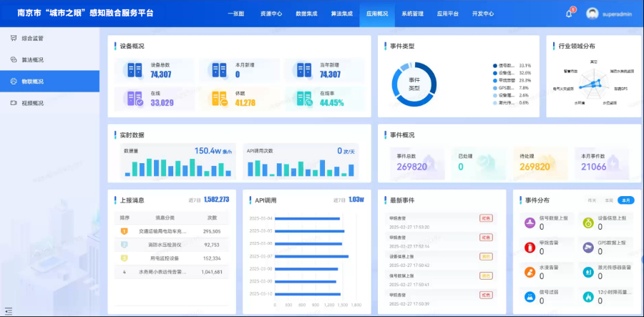Image resolution: width=644 pixels, height=317 pixels.
Task: Open 算法概况 in the sidebar
Action: (32, 60)
